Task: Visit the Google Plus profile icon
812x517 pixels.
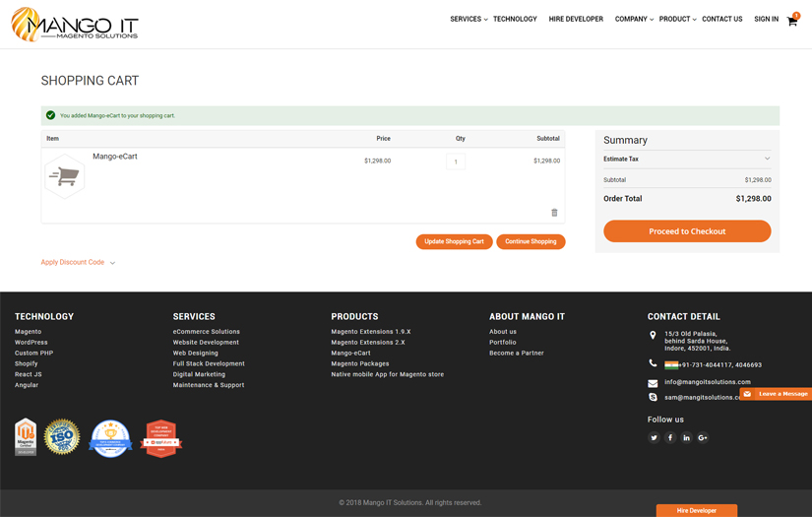Action: point(702,438)
